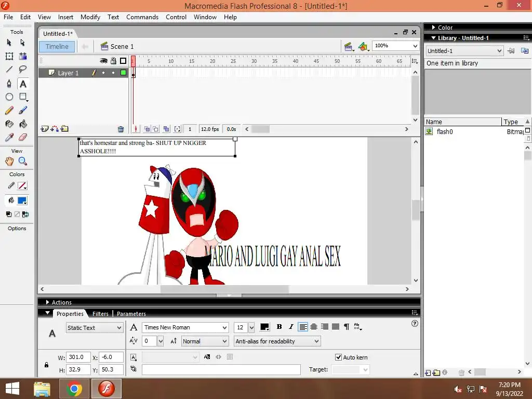Click the 12.0 fps frame rate
This screenshot has width=532, height=399.
point(210,129)
